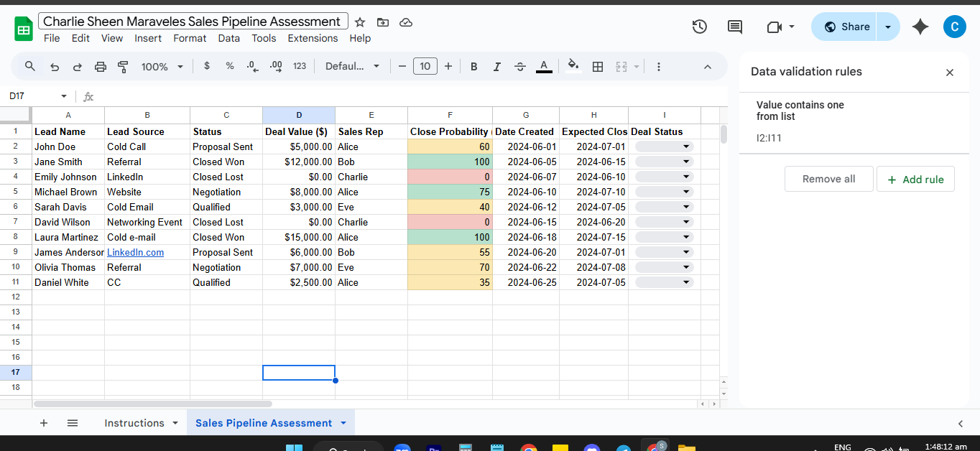Screen dimensions: 980x451
Task: Select the I2:I11 validation rule
Action: tap(854, 121)
